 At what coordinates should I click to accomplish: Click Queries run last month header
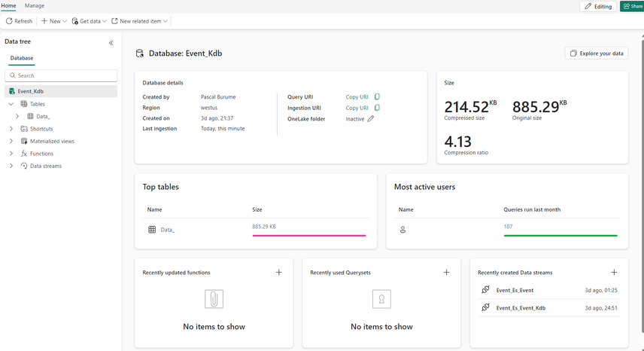532,209
